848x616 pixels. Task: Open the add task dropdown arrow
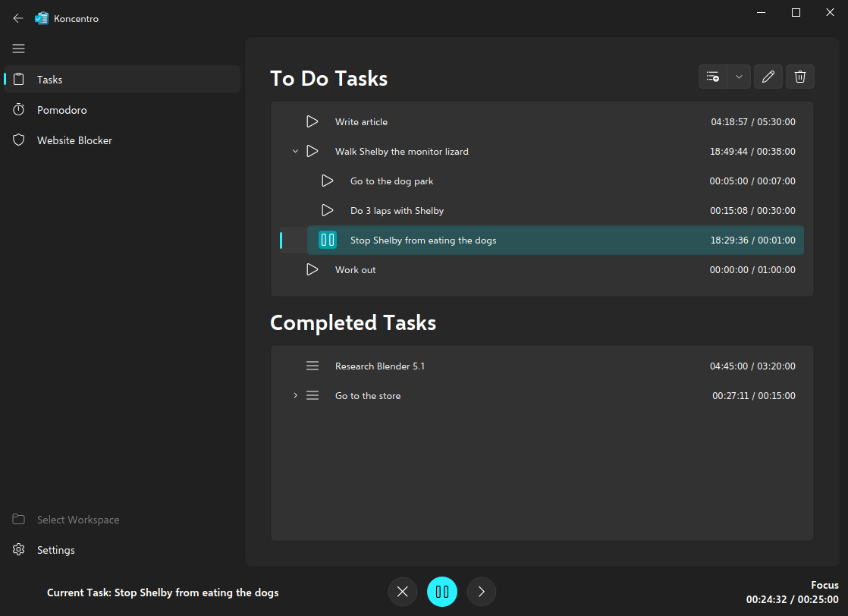click(x=739, y=77)
